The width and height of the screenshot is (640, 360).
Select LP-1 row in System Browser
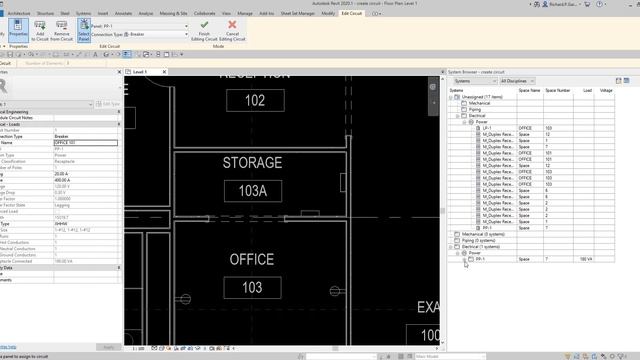[531, 128]
